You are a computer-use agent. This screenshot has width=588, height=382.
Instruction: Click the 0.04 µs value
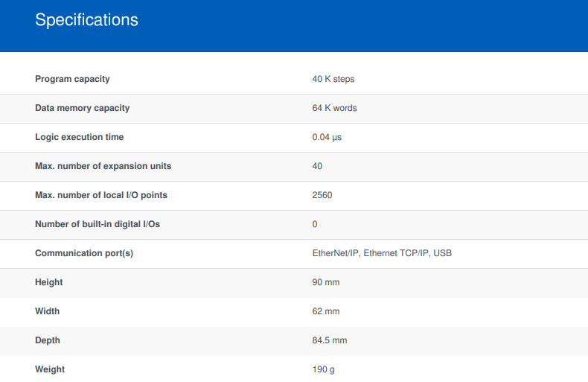pos(327,137)
